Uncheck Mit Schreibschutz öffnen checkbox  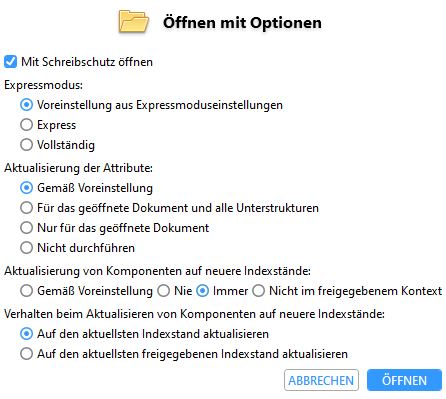click(10, 62)
